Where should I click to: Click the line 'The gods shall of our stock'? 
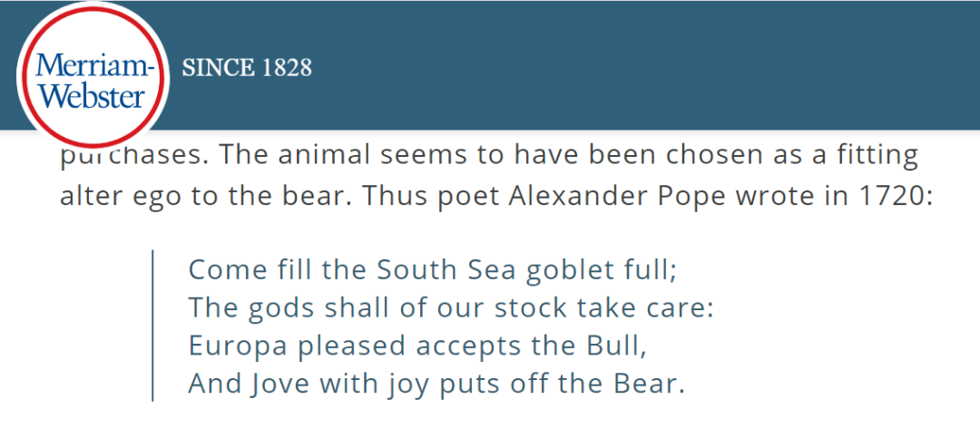452,307
